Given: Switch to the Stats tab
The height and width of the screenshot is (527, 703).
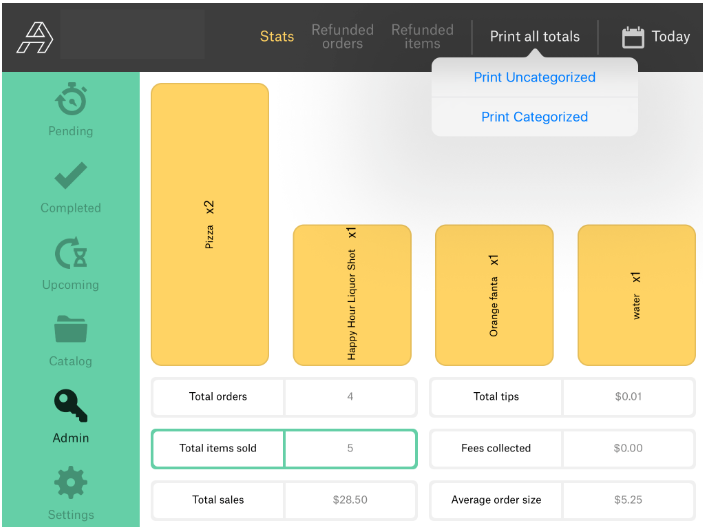Looking at the screenshot, I should coord(277,37).
